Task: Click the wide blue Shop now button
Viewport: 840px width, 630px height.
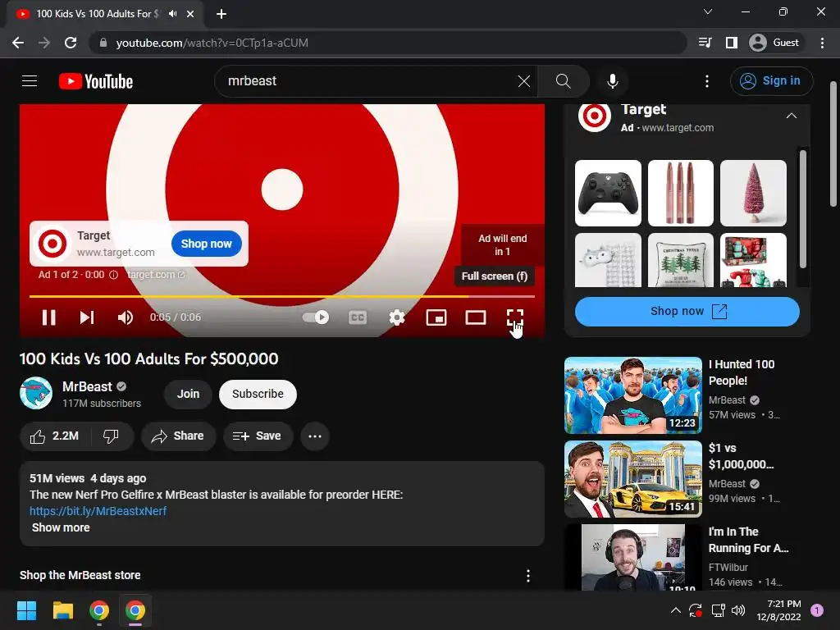Action: tap(687, 311)
